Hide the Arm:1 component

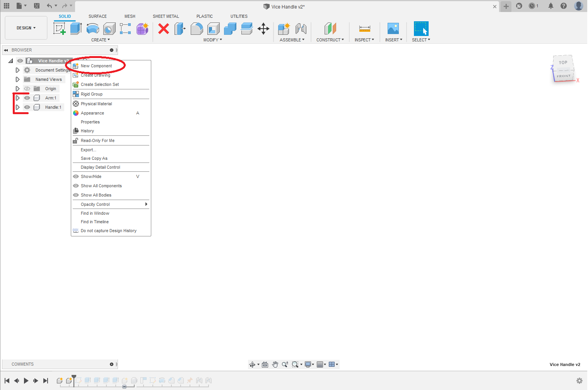point(27,98)
